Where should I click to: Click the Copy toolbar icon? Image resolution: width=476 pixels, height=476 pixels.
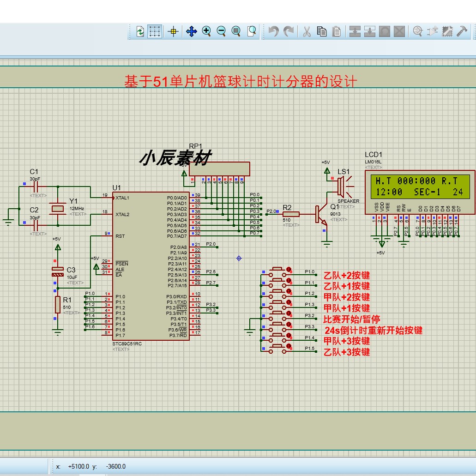(x=321, y=31)
